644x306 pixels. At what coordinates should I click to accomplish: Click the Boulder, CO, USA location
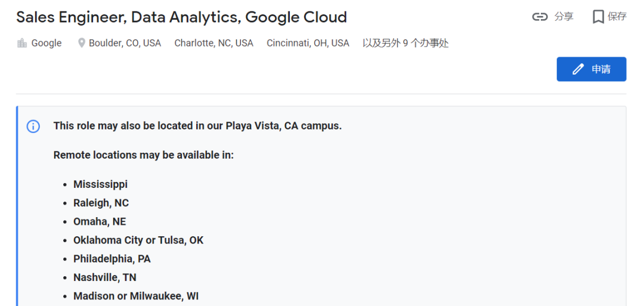125,43
